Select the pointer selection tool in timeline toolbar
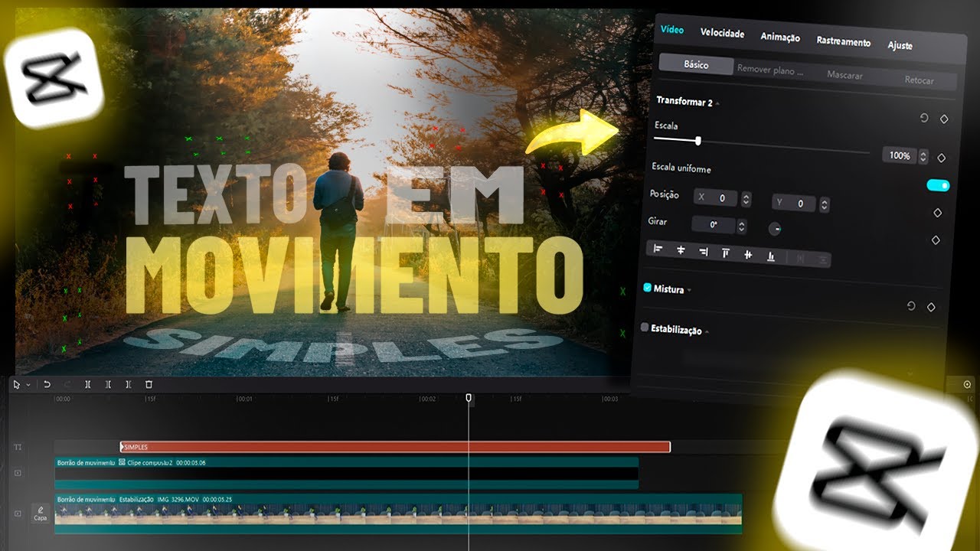980x551 pixels. (17, 384)
